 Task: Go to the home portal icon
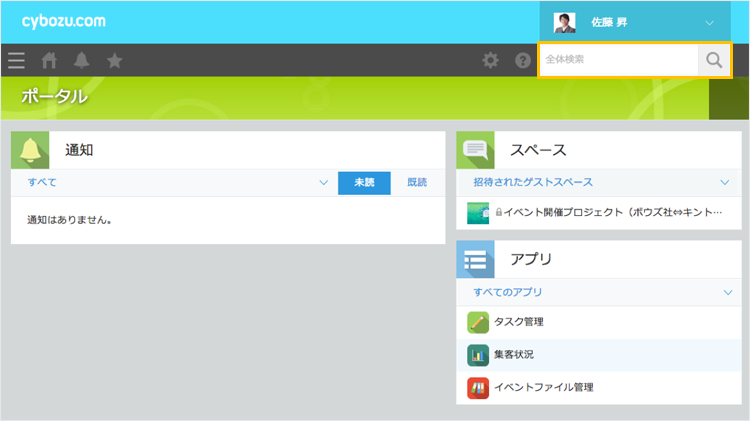pyautogui.click(x=49, y=60)
